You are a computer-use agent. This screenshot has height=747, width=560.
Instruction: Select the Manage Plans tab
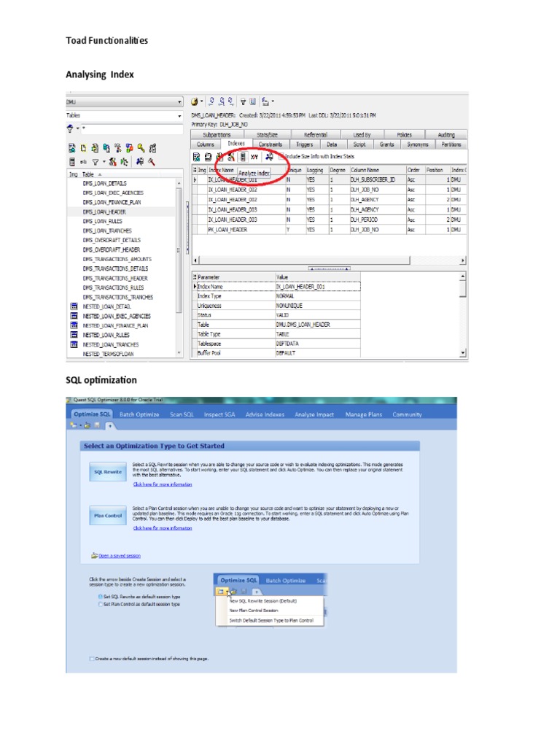pyautogui.click(x=364, y=414)
